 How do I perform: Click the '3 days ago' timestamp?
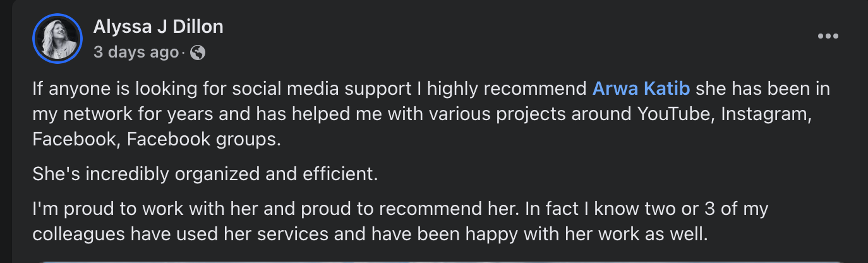point(136,52)
